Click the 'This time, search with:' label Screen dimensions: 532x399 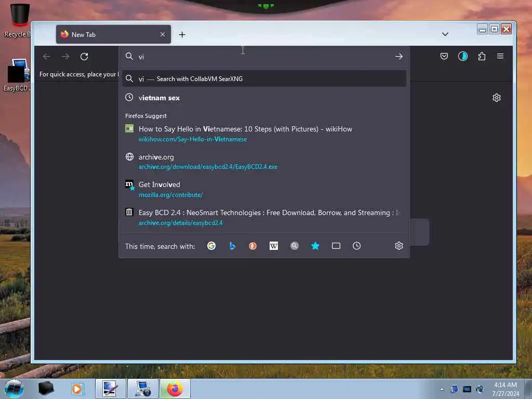pos(160,246)
